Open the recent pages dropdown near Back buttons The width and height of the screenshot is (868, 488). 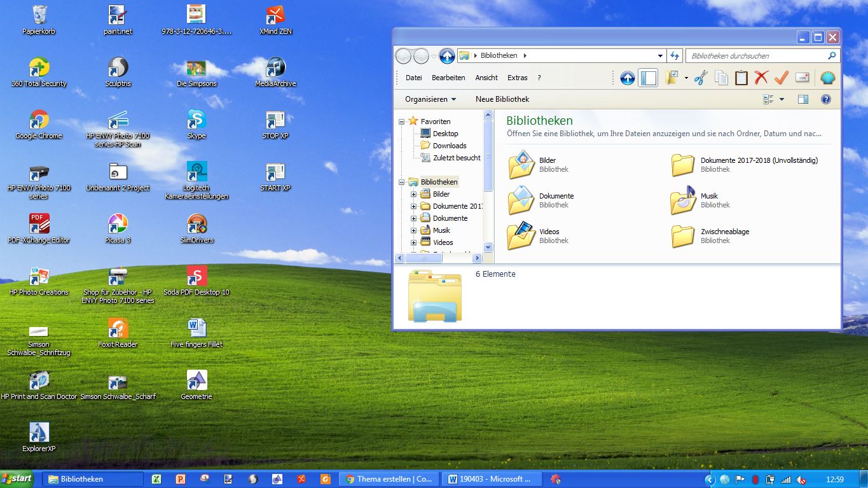(434, 56)
